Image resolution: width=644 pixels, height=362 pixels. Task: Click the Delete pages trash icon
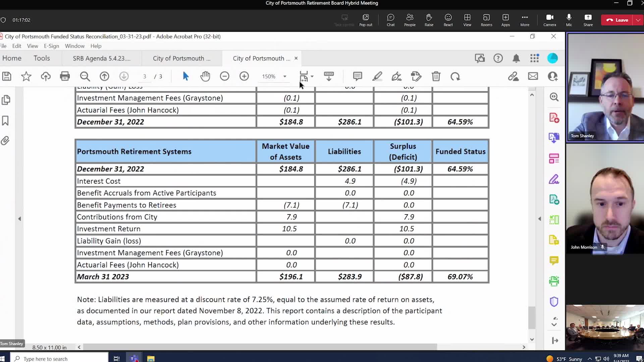[436, 76]
